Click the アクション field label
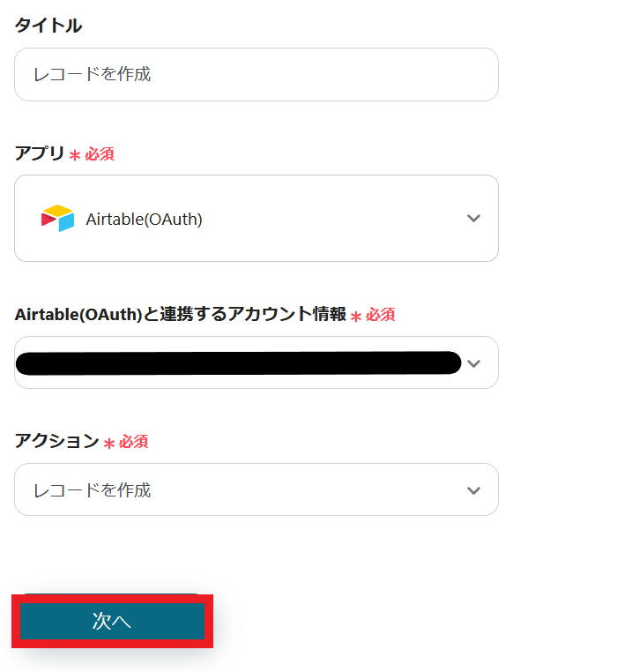Screen dimensions: 617x672 [56, 441]
